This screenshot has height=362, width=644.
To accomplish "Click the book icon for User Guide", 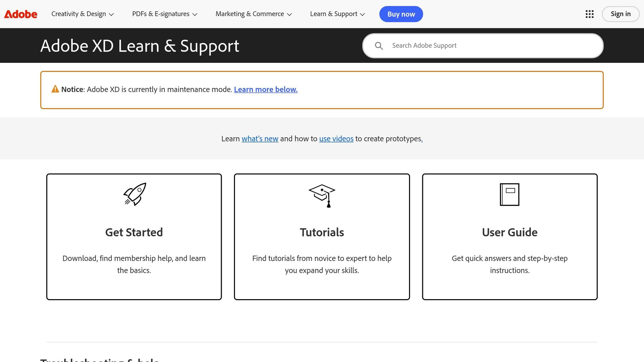I will click(509, 195).
